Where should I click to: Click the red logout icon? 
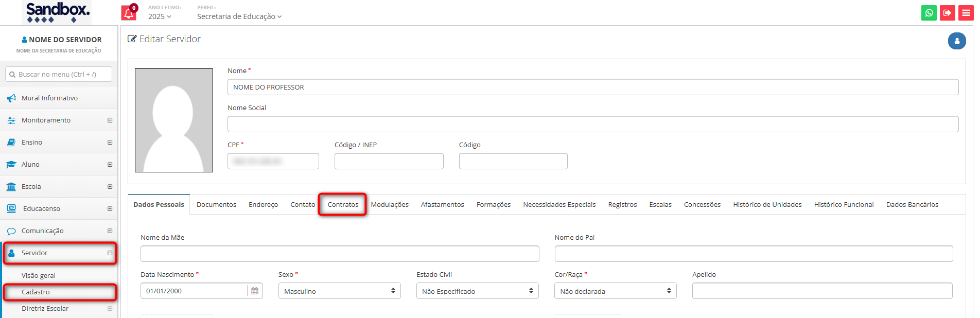(947, 13)
